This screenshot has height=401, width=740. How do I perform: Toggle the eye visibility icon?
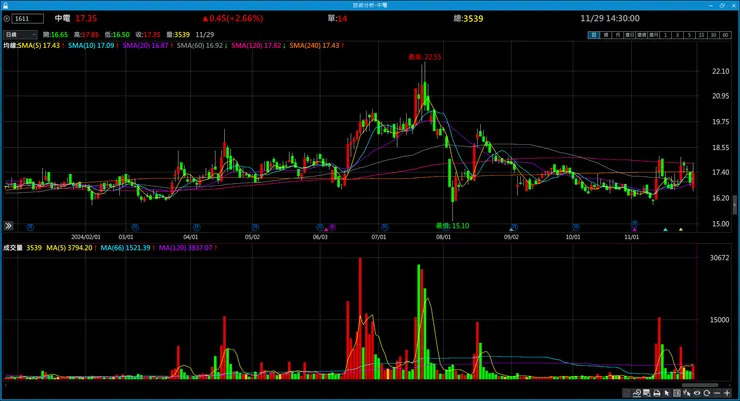click(x=697, y=393)
